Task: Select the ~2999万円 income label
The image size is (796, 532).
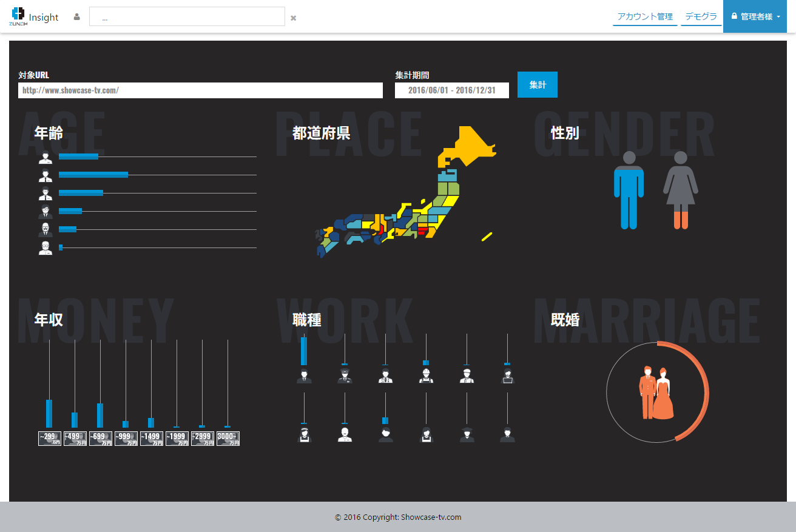Action: point(203,439)
